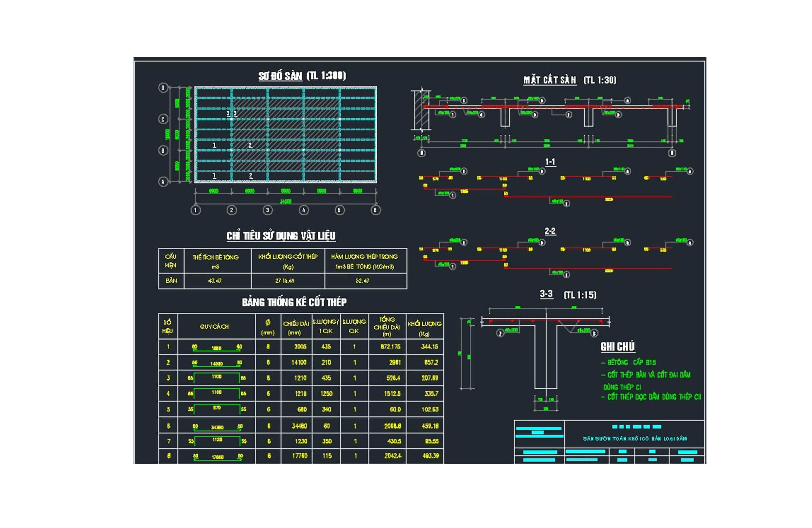The width and height of the screenshot is (812, 528).
Task: Select the steel mass value '2716.49'
Action: [x=285, y=281]
